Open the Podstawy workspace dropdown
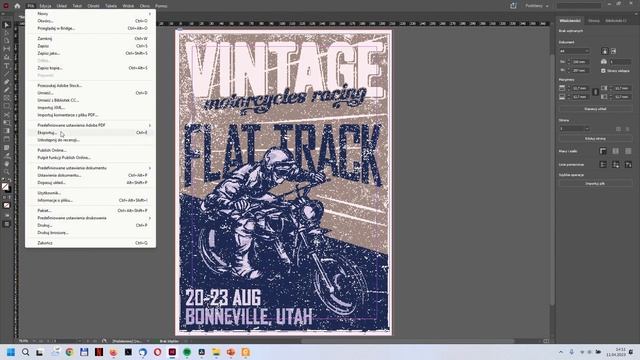This screenshot has width=640, height=360. point(536,6)
